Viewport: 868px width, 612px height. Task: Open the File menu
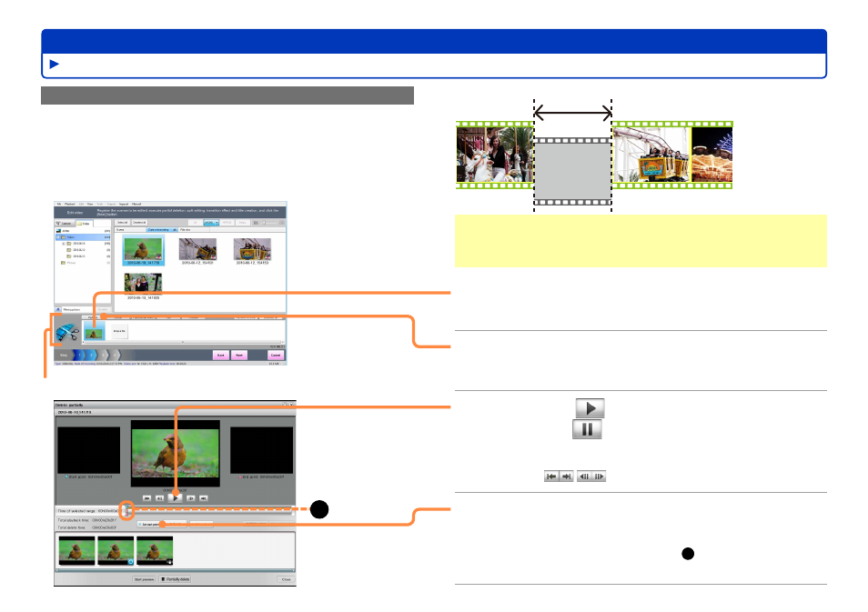pyautogui.click(x=58, y=205)
